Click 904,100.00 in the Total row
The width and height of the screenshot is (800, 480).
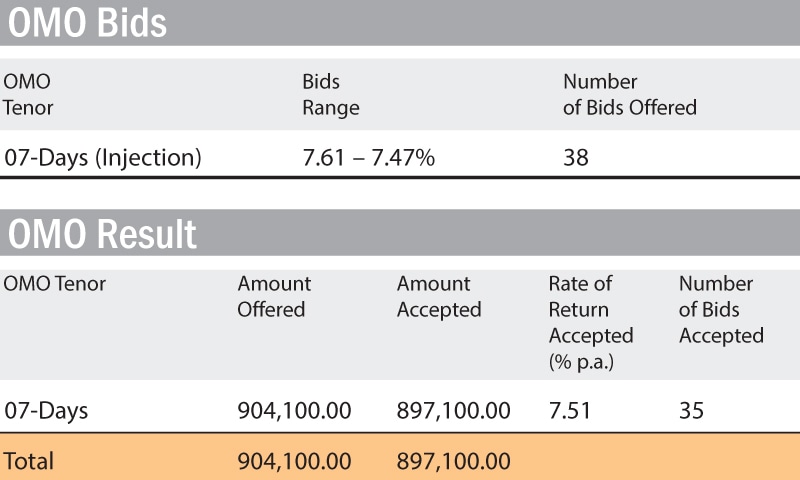click(x=294, y=461)
